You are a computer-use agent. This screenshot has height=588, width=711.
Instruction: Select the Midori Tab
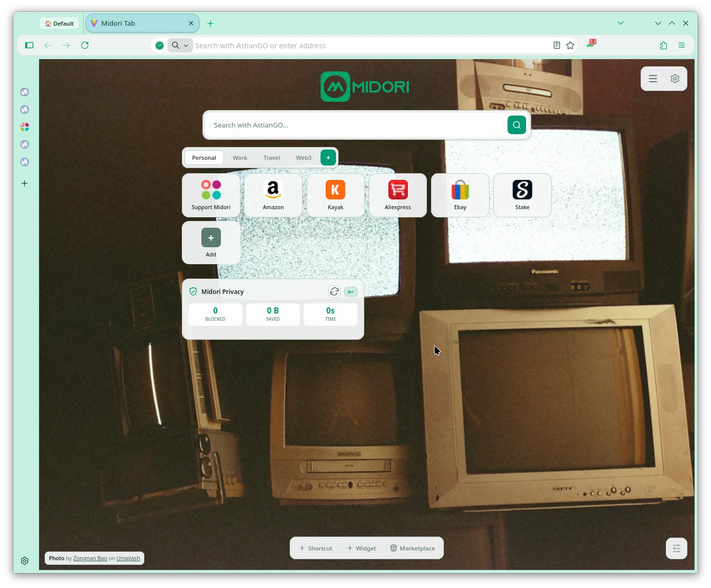click(x=142, y=23)
